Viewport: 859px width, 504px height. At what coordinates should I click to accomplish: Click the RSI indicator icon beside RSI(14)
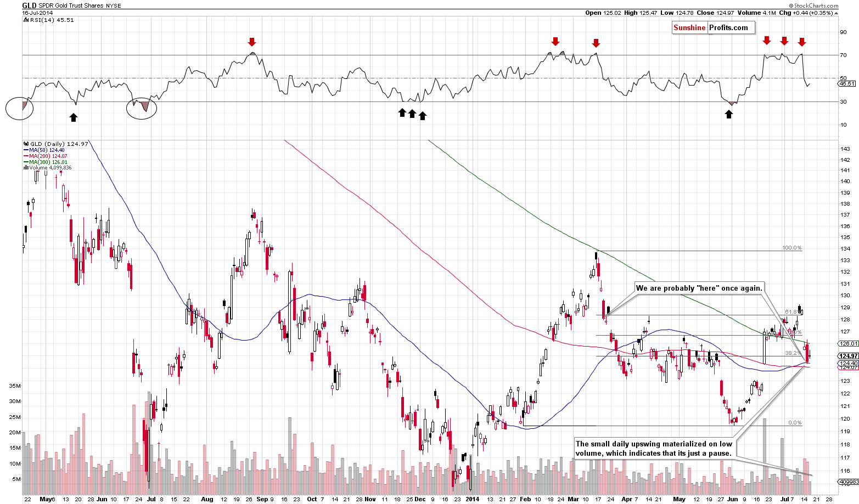(x=25, y=20)
